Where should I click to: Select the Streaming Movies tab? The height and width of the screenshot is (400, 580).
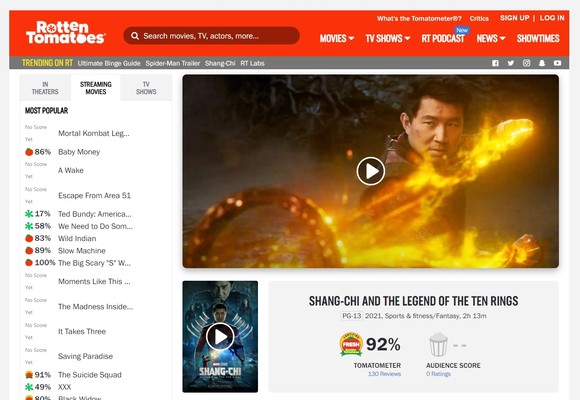(x=96, y=88)
